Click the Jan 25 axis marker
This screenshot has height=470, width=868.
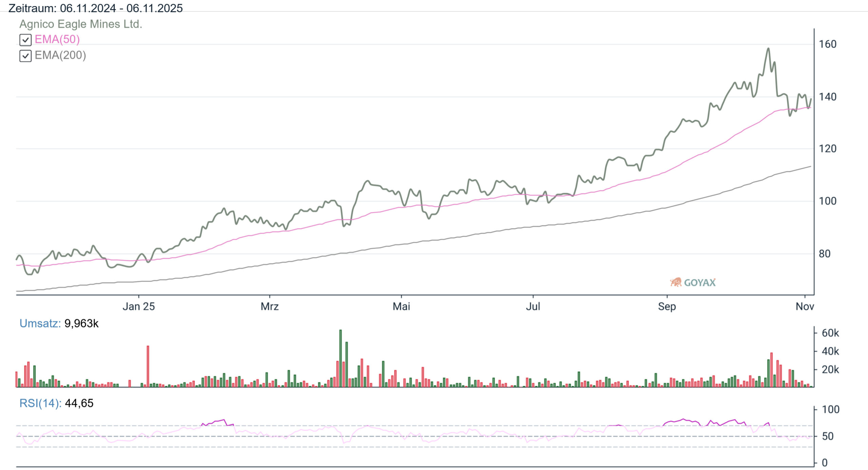tap(138, 307)
